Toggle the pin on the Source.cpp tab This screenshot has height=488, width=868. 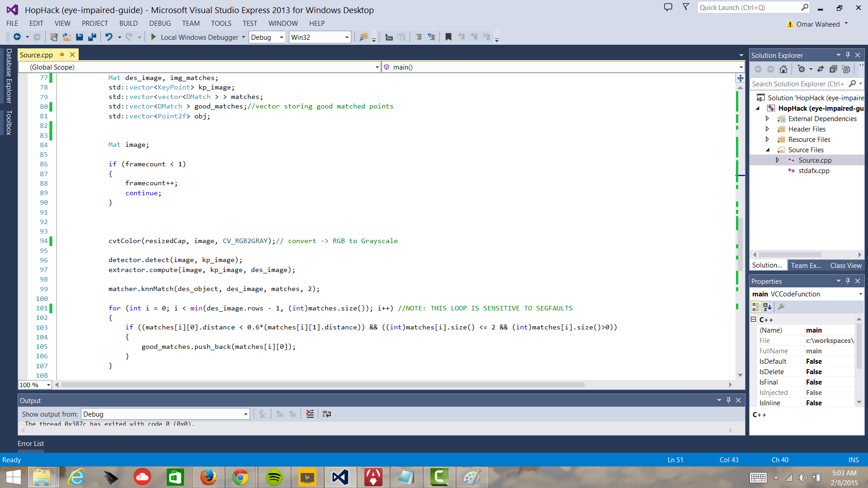(x=62, y=55)
